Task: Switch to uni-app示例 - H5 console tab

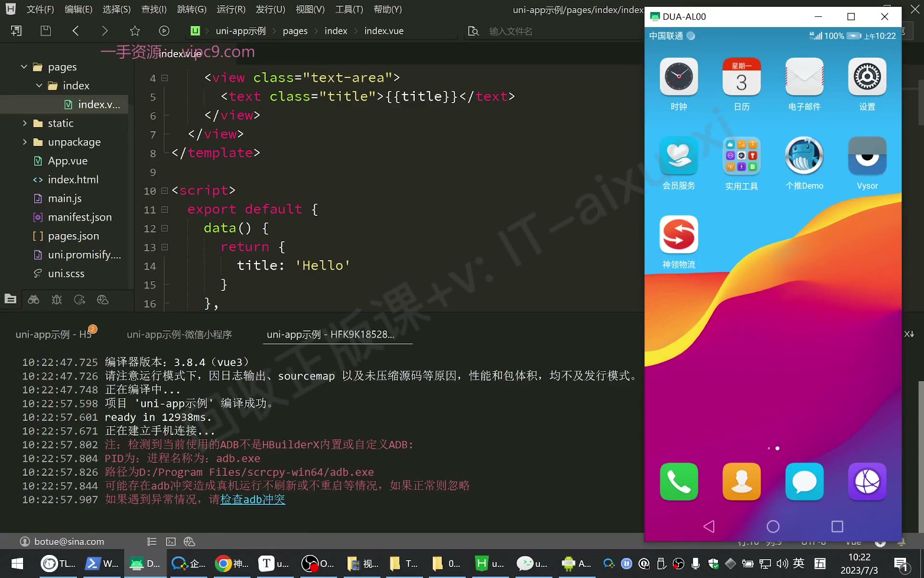Action: (54, 334)
